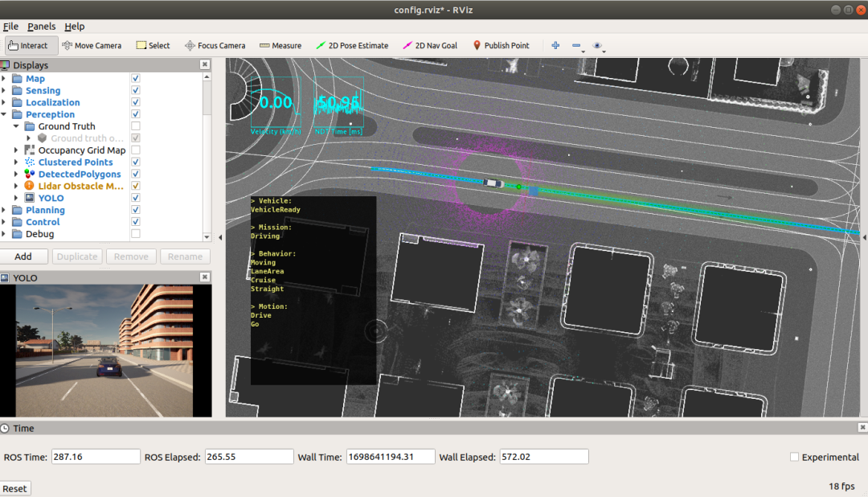Click the blue plus add-tool icon
Image resolution: width=868 pixels, height=497 pixels.
tap(555, 46)
